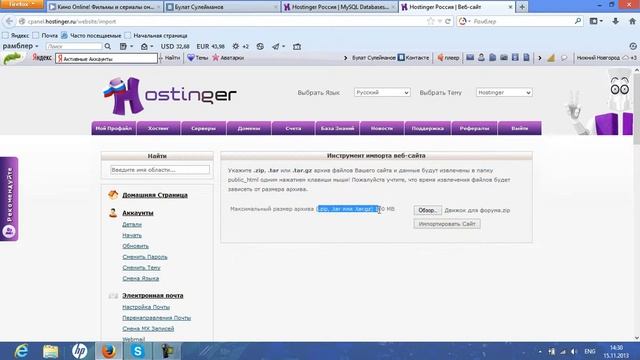Open Мой Профайл in the purple menu
The height and width of the screenshot is (360, 640).
pyautogui.click(x=113, y=128)
